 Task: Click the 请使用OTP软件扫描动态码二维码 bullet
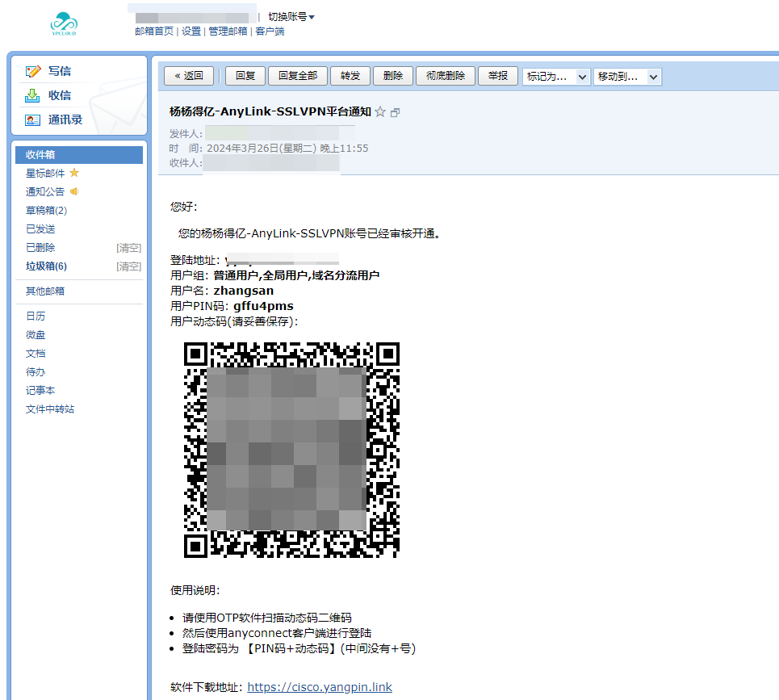click(x=266, y=618)
